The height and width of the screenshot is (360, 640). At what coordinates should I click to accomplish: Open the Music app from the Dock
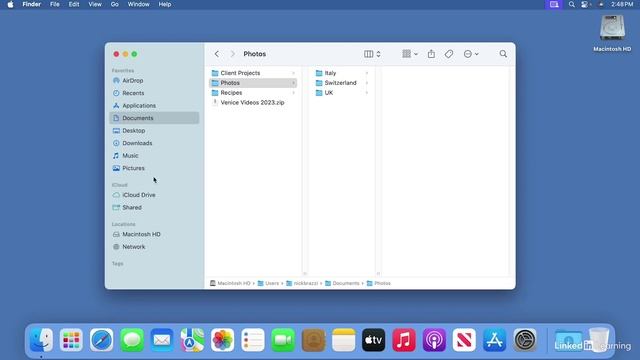point(404,340)
